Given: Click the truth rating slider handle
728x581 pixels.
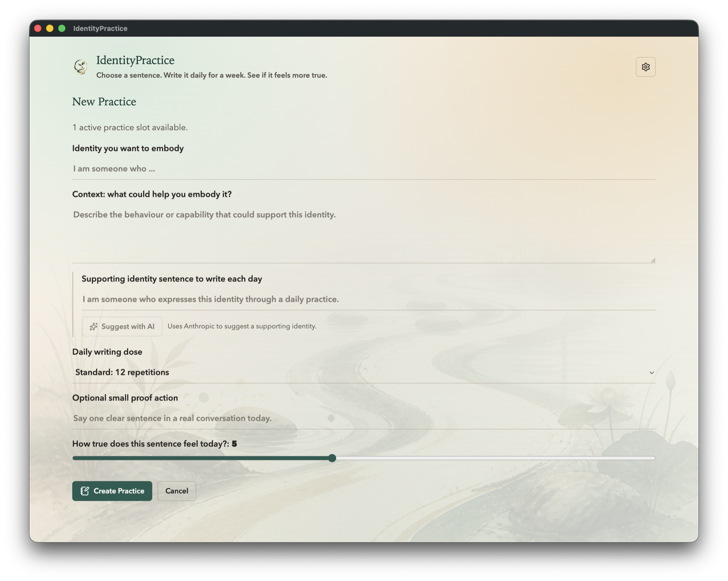Looking at the screenshot, I should [332, 458].
